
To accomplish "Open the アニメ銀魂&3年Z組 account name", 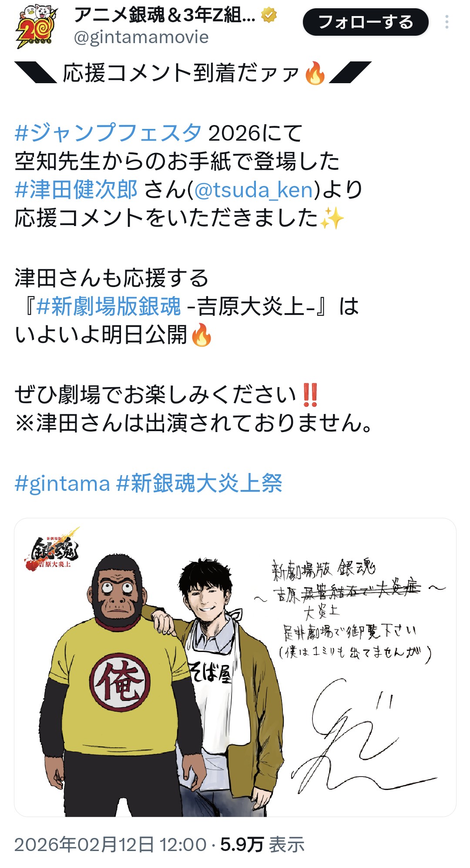I will pos(164,16).
